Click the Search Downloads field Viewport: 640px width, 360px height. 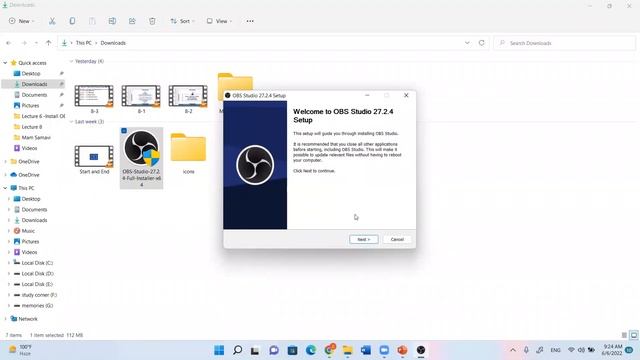[x=564, y=43]
